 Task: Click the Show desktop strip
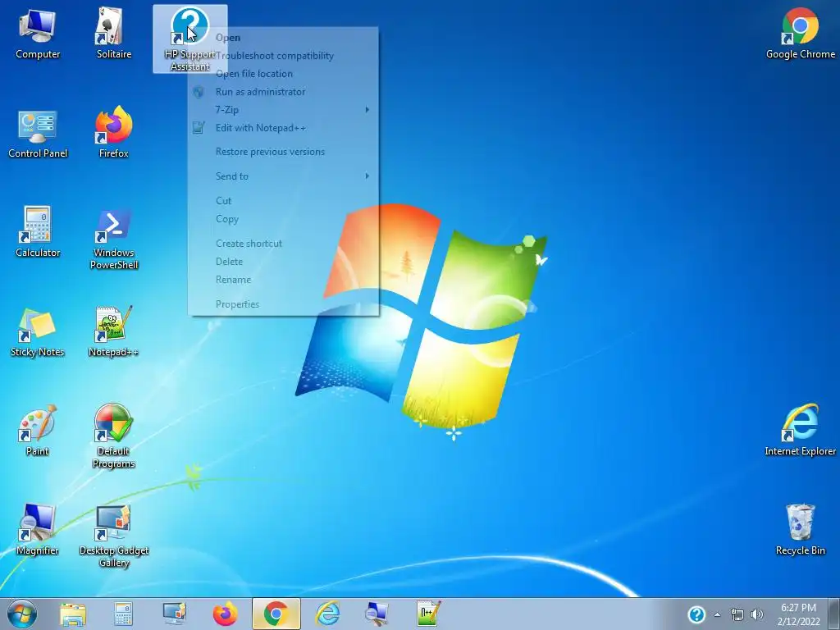pyautogui.click(x=834, y=614)
